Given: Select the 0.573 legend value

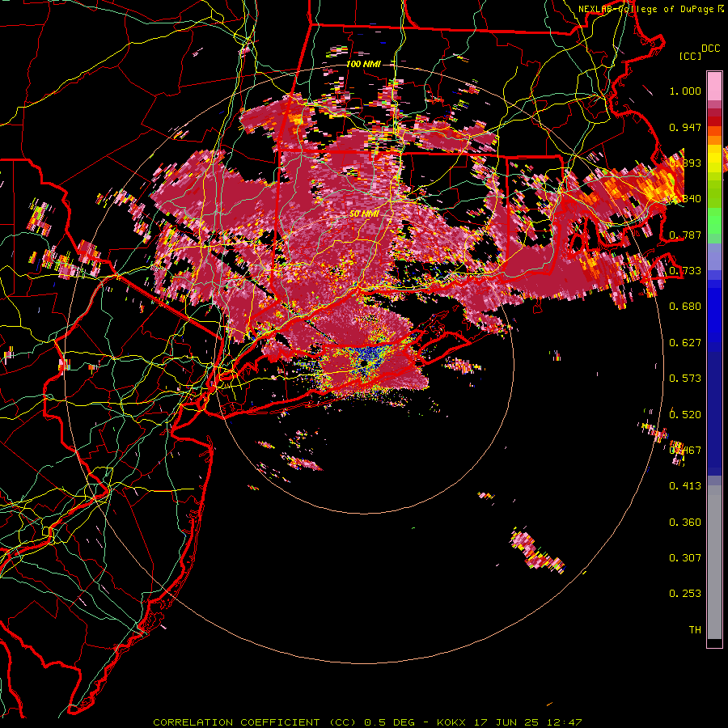Looking at the screenshot, I should (x=685, y=379).
